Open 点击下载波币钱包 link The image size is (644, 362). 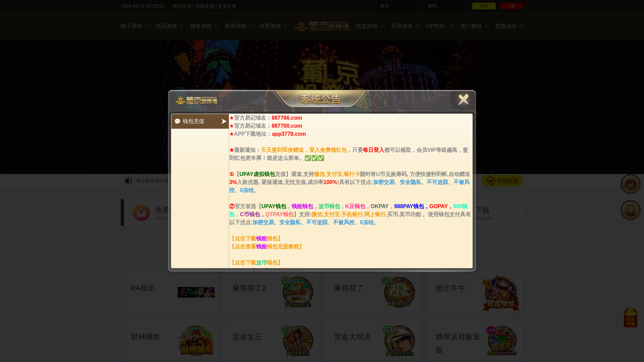tap(256, 262)
